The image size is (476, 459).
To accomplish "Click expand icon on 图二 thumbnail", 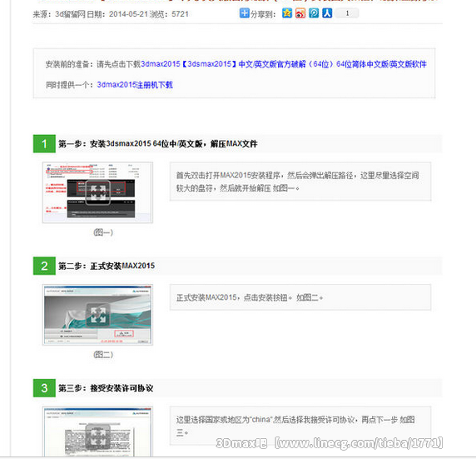I will pyautogui.click(x=97, y=315).
